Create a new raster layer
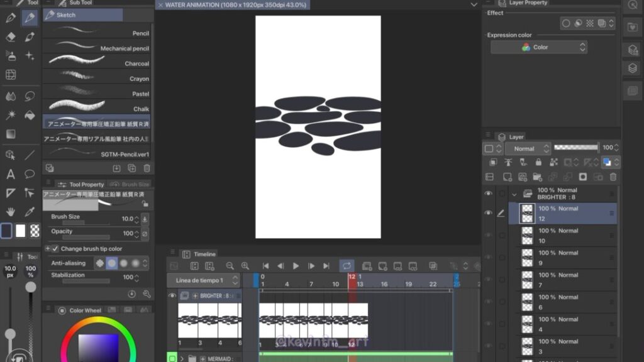This screenshot has width=644, height=362. pyautogui.click(x=508, y=177)
